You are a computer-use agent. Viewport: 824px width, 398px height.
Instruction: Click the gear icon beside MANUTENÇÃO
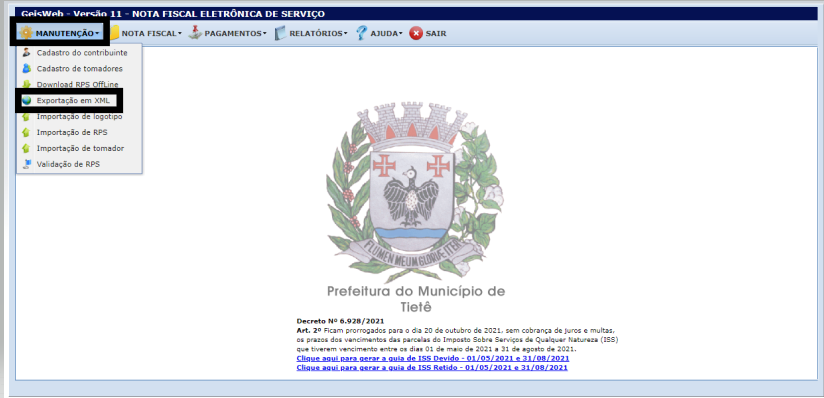(x=26, y=33)
